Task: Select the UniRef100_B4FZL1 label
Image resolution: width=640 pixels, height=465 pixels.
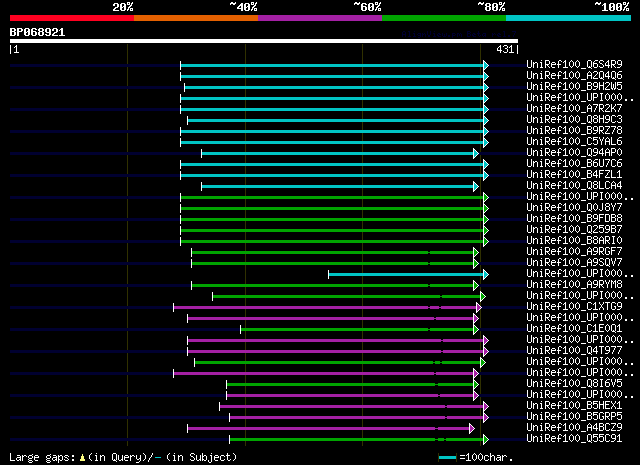Action: [574, 174]
